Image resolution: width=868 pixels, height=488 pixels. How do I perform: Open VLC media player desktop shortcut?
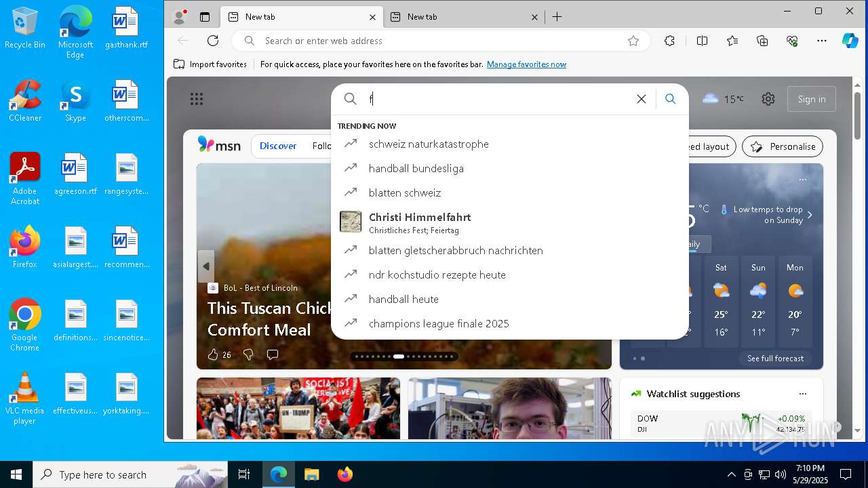(x=25, y=399)
